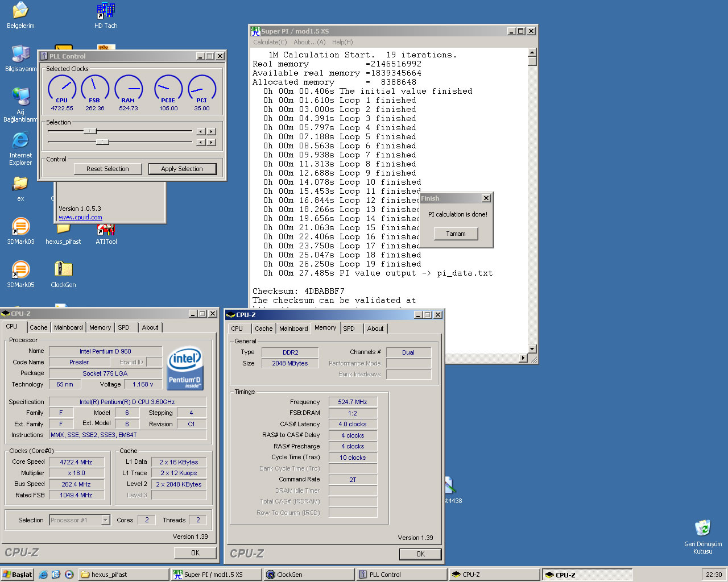Launch 3DMark03 desktop shortcut
728x582 pixels.
point(20,231)
